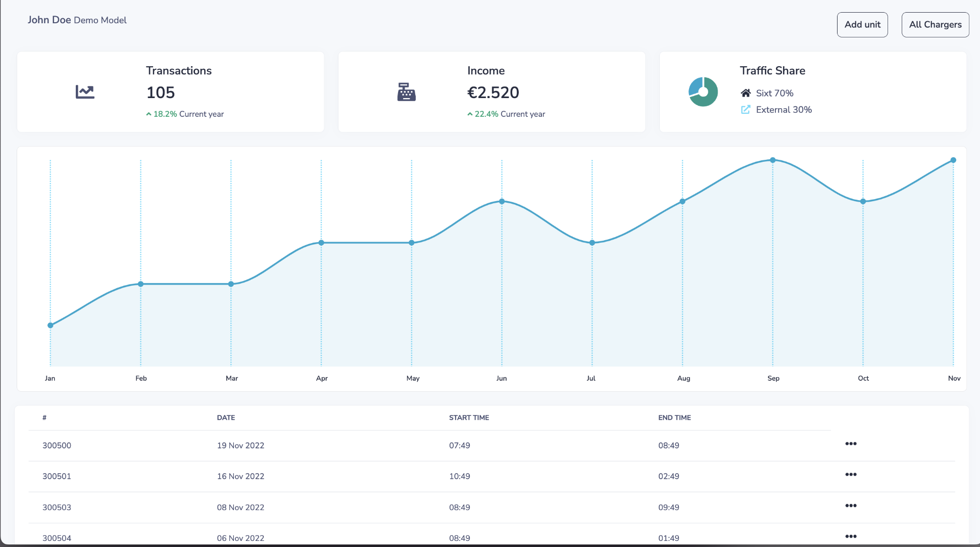Click the external link icon by External 30%
Screen dimensions: 980x547
point(746,110)
